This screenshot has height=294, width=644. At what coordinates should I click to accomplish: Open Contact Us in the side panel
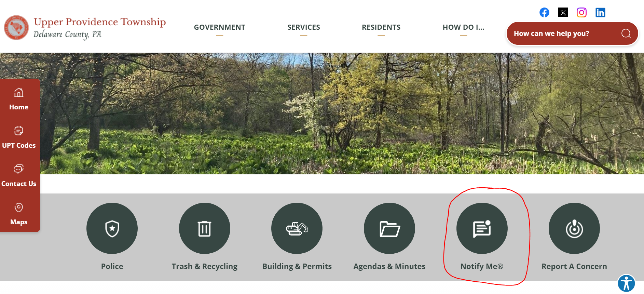19,176
